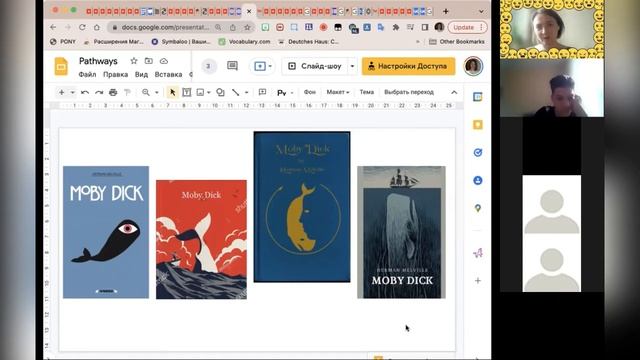
Task: Open Tasks in the side panel
Action: click(x=478, y=152)
